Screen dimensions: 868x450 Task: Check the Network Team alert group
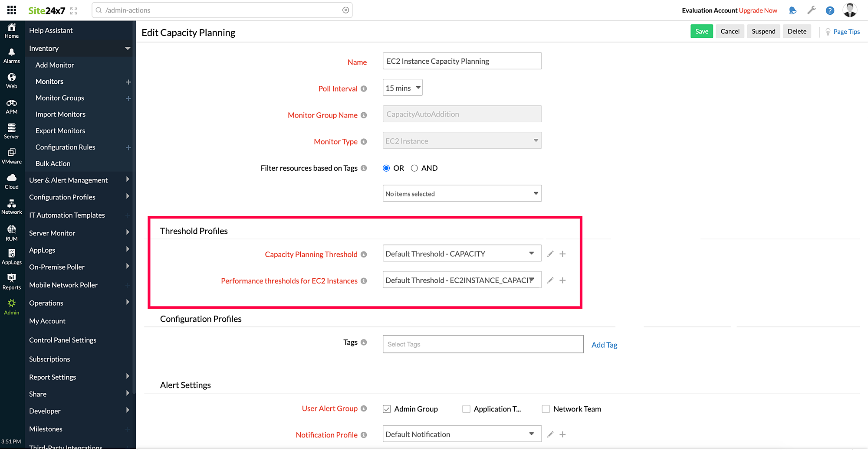point(546,409)
